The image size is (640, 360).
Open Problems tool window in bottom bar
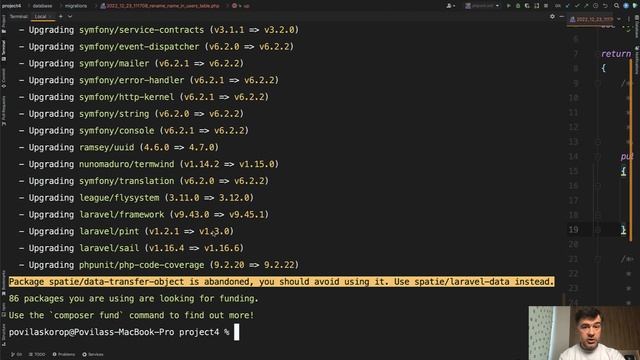pyautogui.click(x=64, y=354)
